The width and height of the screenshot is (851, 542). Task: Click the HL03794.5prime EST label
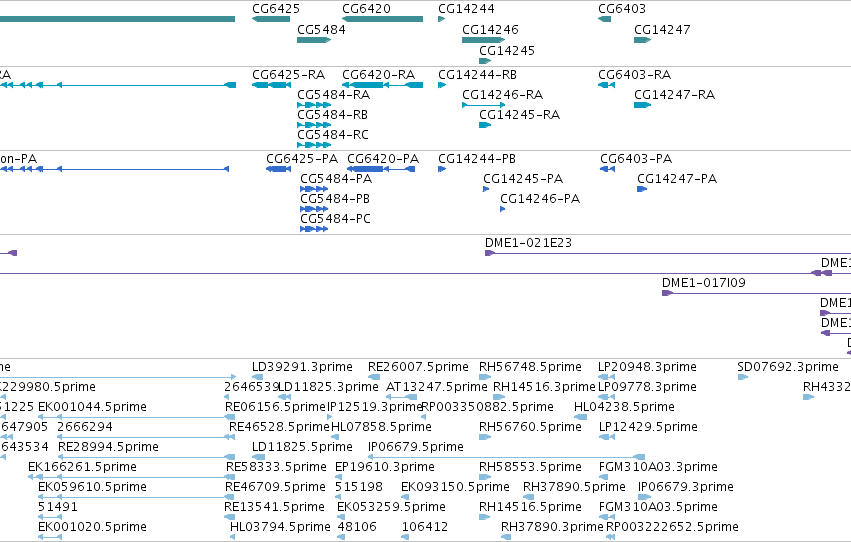coord(280,527)
